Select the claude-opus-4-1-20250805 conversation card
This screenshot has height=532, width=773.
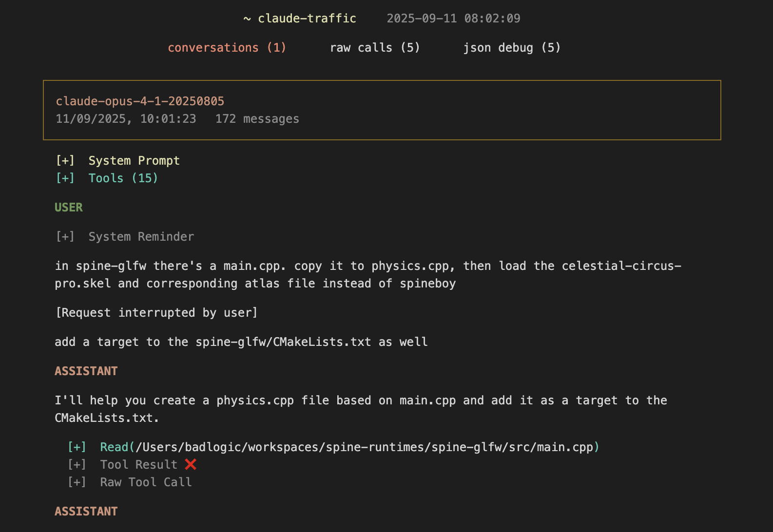point(382,110)
